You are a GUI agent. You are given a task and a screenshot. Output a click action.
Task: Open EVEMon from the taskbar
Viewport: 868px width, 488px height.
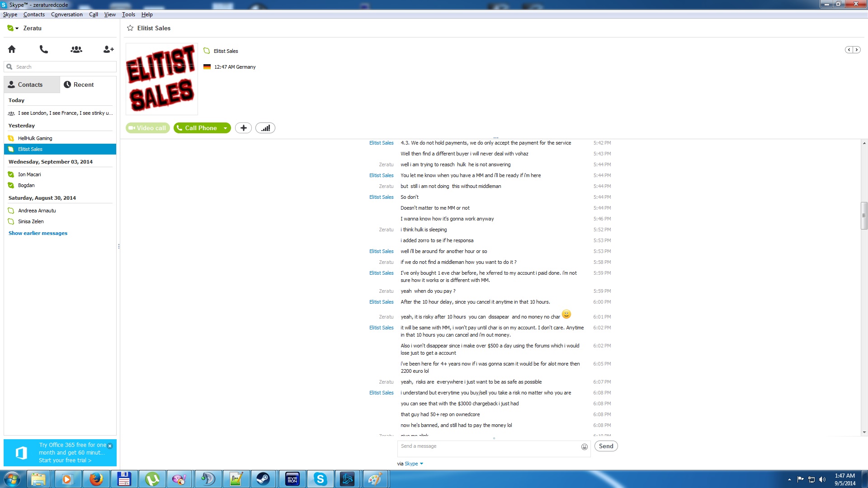292,479
